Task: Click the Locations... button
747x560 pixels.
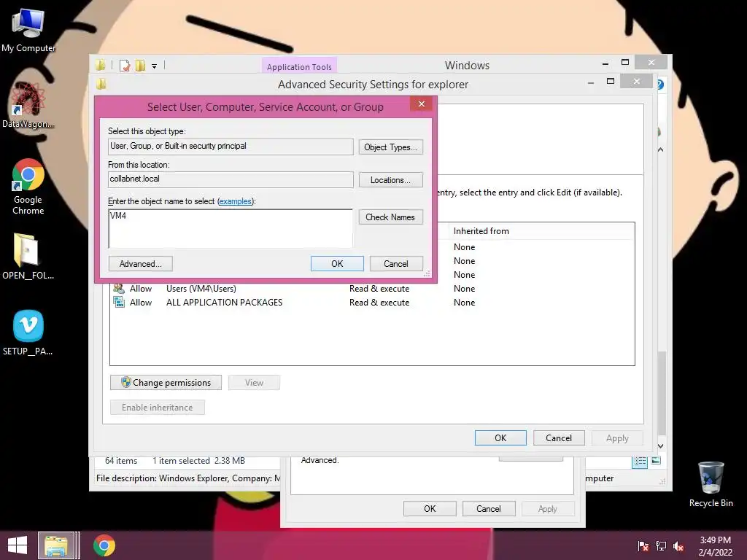Action: pos(391,180)
